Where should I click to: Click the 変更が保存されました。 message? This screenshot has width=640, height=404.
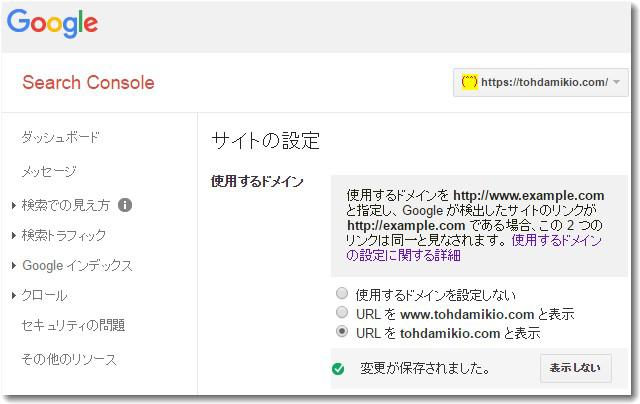[x=425, y=368]
